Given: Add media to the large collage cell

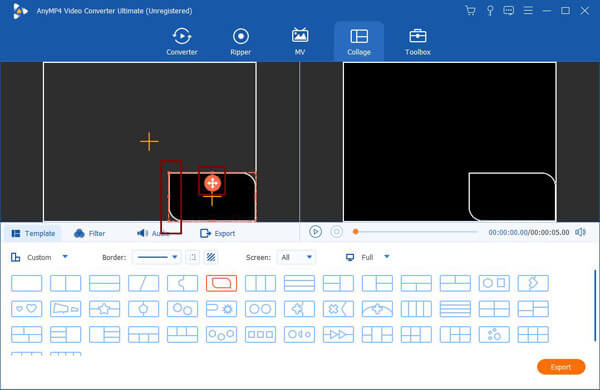Looking at the screenshot, I should coord(149,141).
